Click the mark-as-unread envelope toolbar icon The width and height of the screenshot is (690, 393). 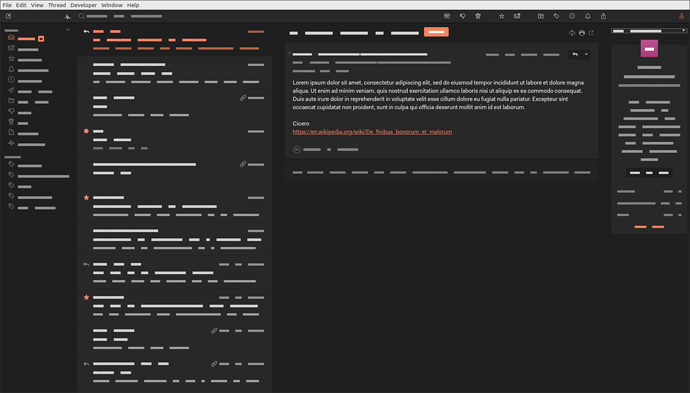[517, 16]
